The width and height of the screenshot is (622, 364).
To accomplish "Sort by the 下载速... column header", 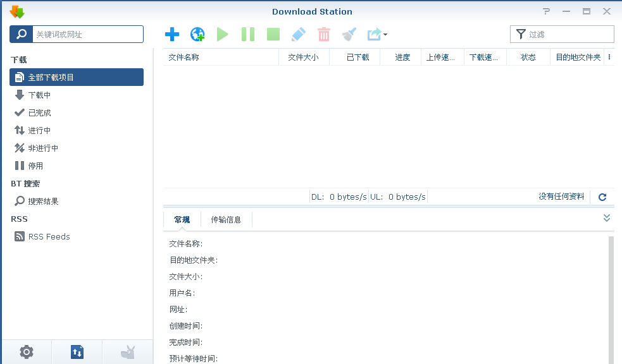I will tap(485, 58).
